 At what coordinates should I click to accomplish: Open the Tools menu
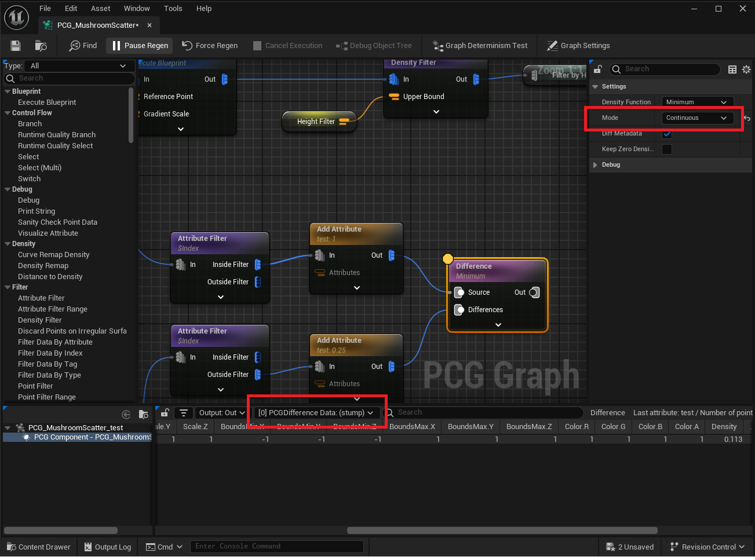[173, 9]
